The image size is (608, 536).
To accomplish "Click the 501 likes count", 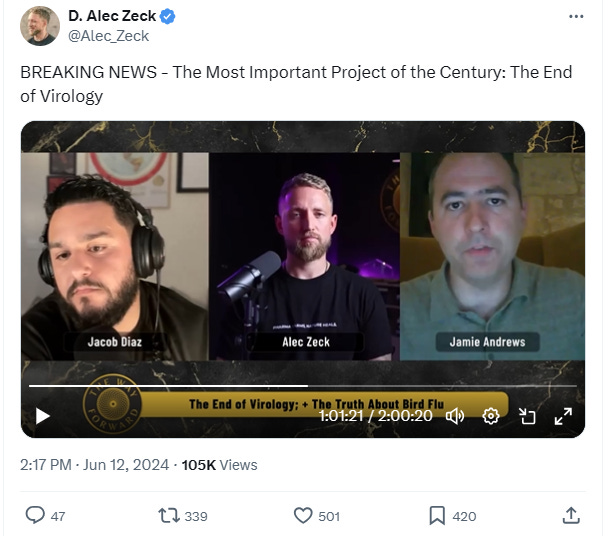I will [x=329, y=516].
